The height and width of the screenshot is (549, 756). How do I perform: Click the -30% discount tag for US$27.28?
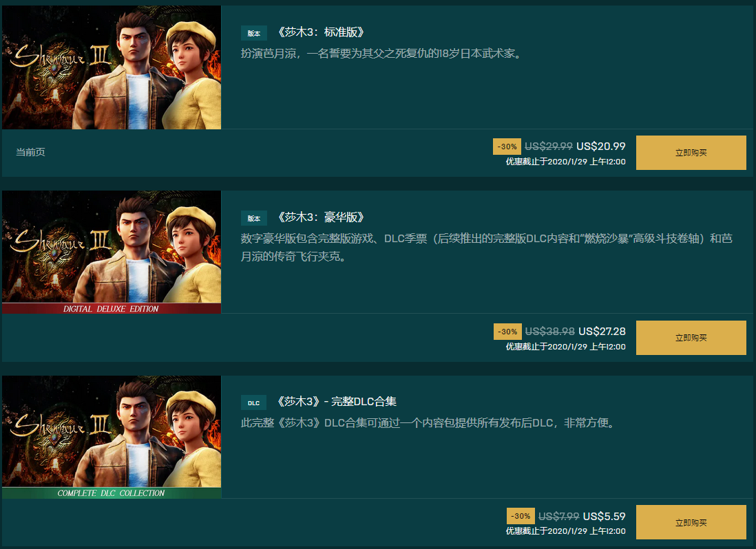(507, 332)
